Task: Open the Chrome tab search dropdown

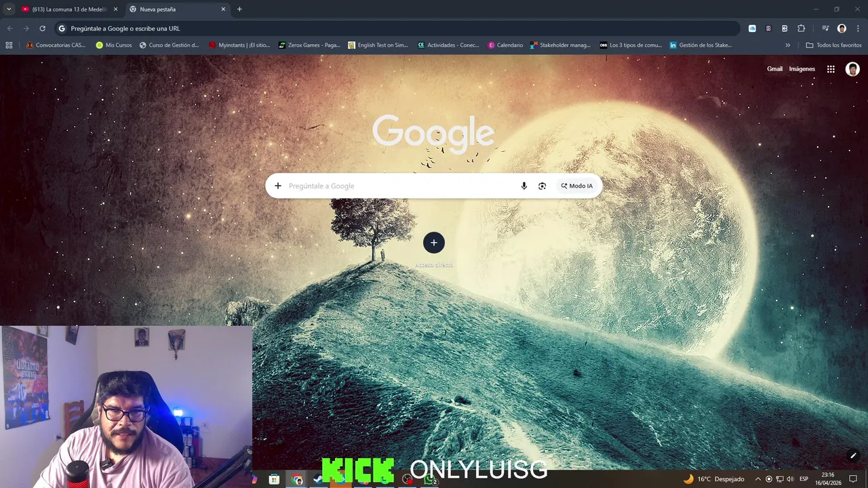Action: (9, 9)
